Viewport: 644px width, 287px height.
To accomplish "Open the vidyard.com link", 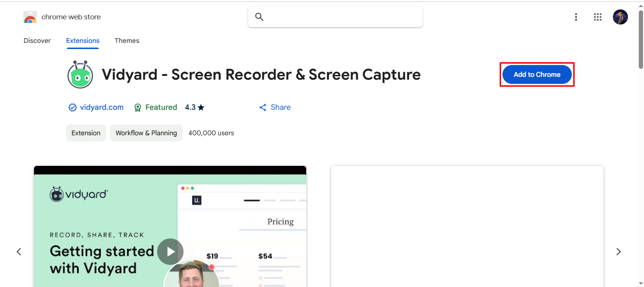I will pyautogui.click(x=101, y=107).
